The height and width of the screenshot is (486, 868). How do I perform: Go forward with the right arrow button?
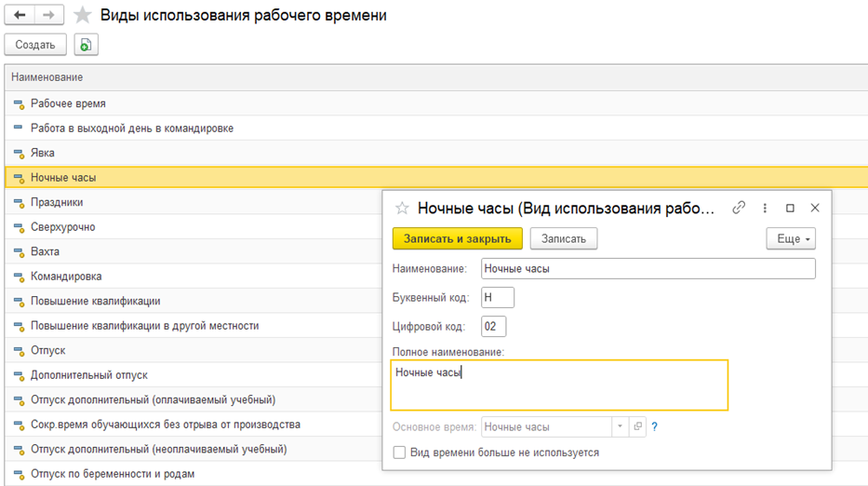tap(48, 15)
